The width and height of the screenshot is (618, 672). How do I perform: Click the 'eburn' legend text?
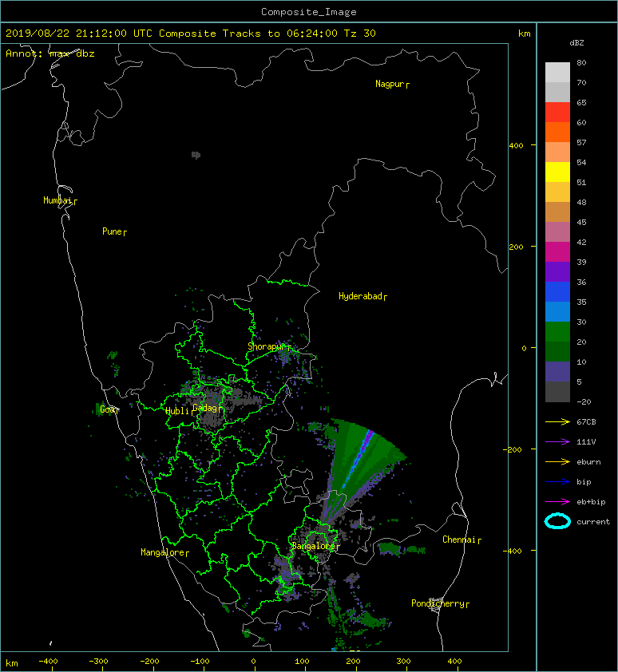(x=588, y=462)
